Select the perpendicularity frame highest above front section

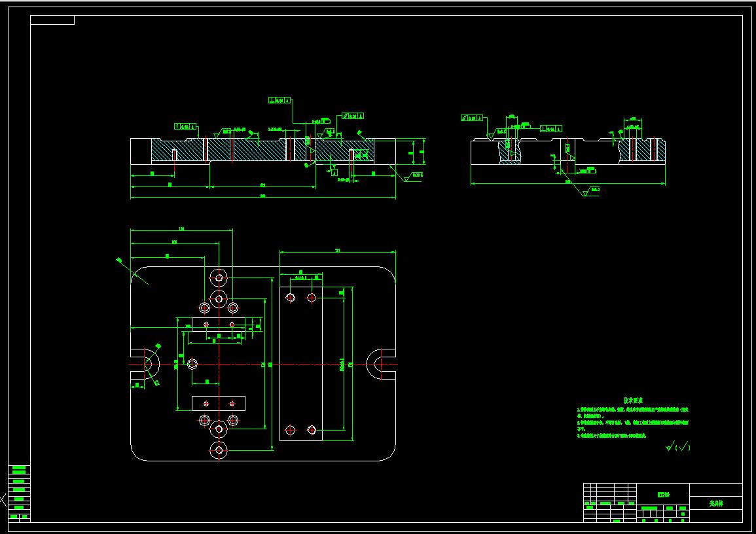280,100
